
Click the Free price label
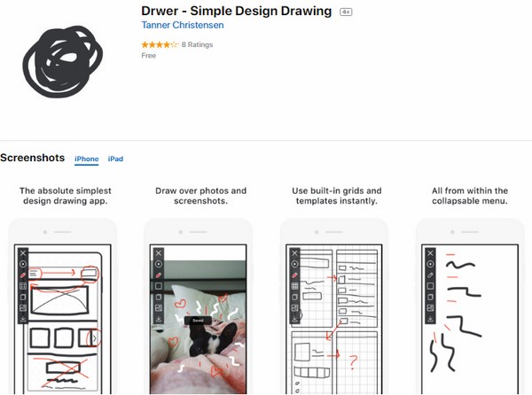tap(149, 56)
